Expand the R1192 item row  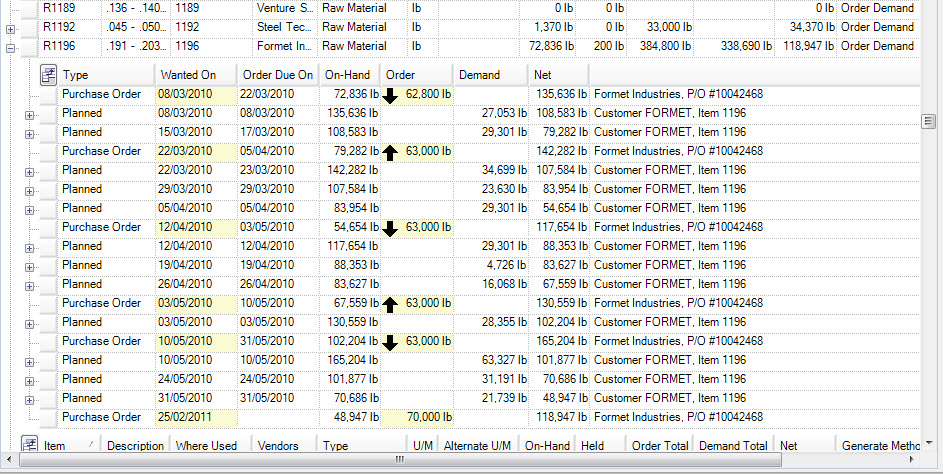(x=10, y=28)
